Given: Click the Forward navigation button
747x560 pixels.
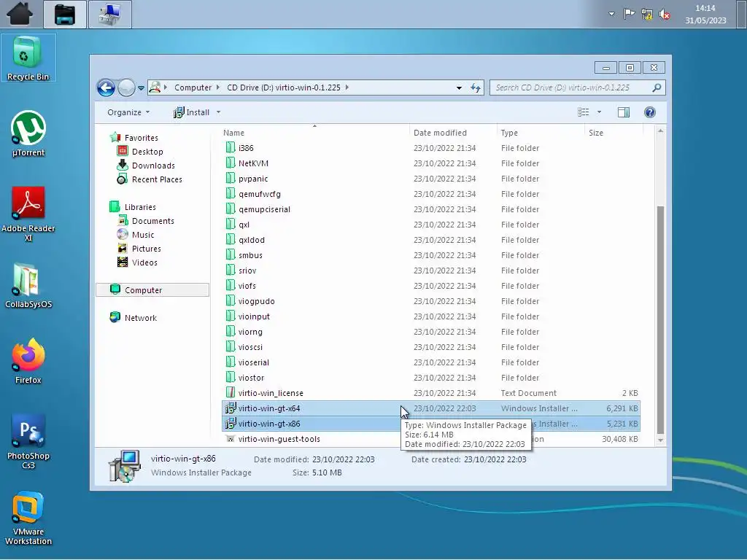Looking at the screenshot, I should click(x=126, y=87).
